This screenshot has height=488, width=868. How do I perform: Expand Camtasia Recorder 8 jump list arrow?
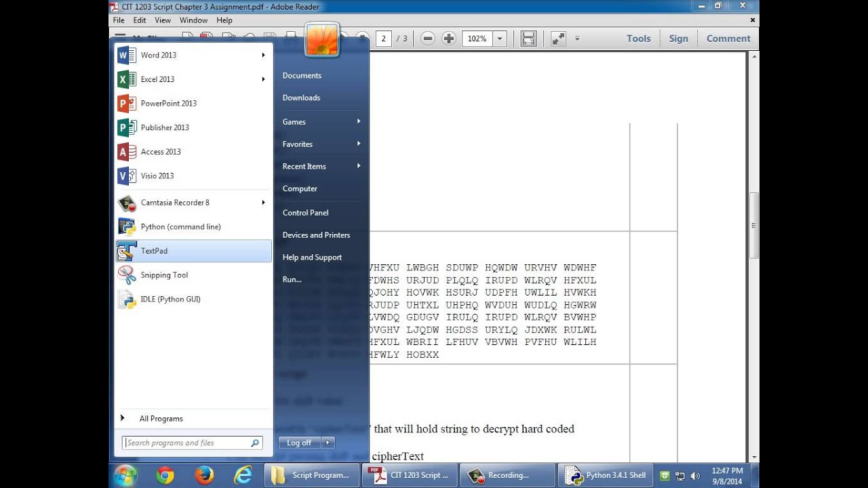263,203
